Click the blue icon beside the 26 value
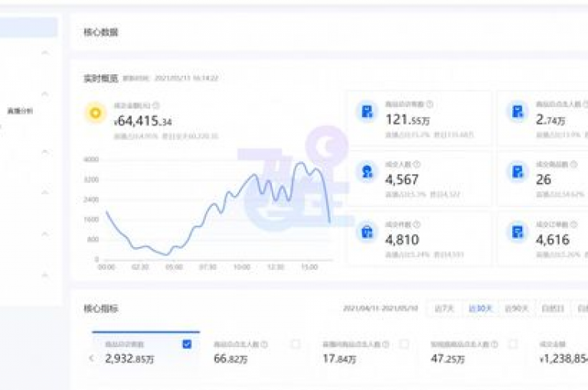The height and width of the screenshot is (390, 588). coord(518,171)
